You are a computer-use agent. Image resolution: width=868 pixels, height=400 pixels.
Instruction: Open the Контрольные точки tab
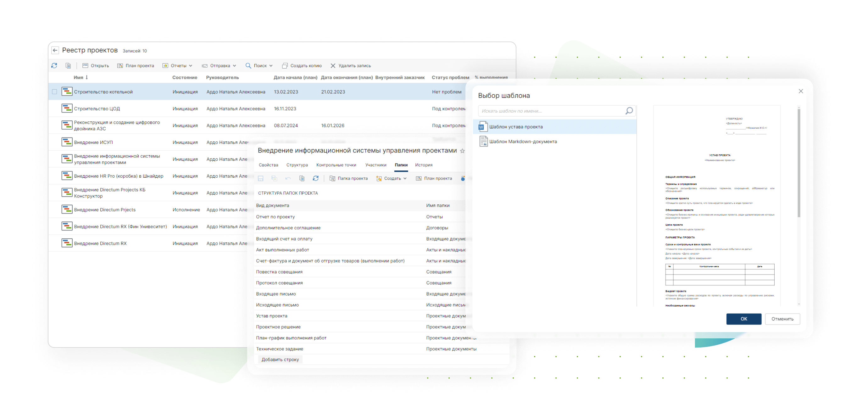pyautogui.click(x=336, y=165)
